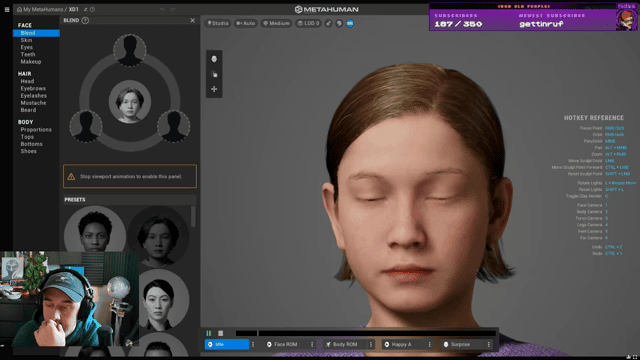The width and height of the screenshot is (640, 360).
Task: Open the body Proportions section
Action: pyautogui.click(x=36, y=130)
